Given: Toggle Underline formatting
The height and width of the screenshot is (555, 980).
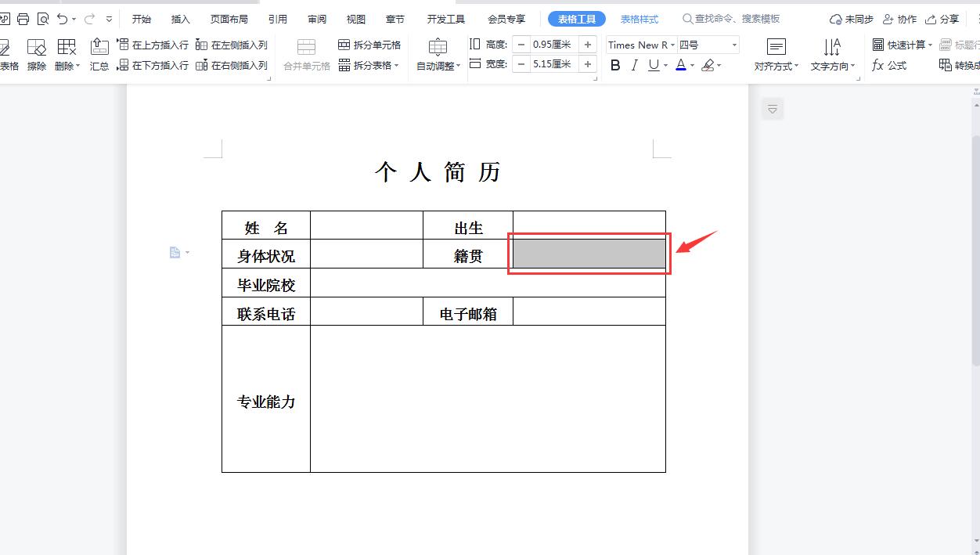Looking at the screenshot, I should click(654, 66).
